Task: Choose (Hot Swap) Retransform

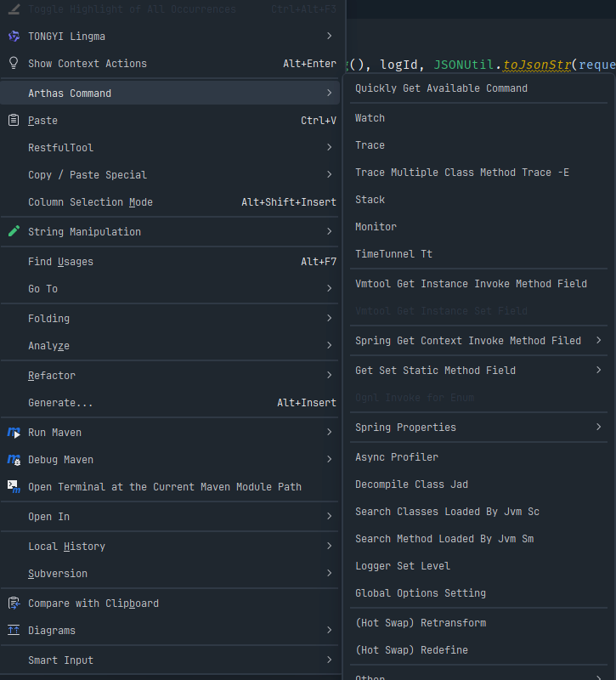Action: (x=420, y=623)
